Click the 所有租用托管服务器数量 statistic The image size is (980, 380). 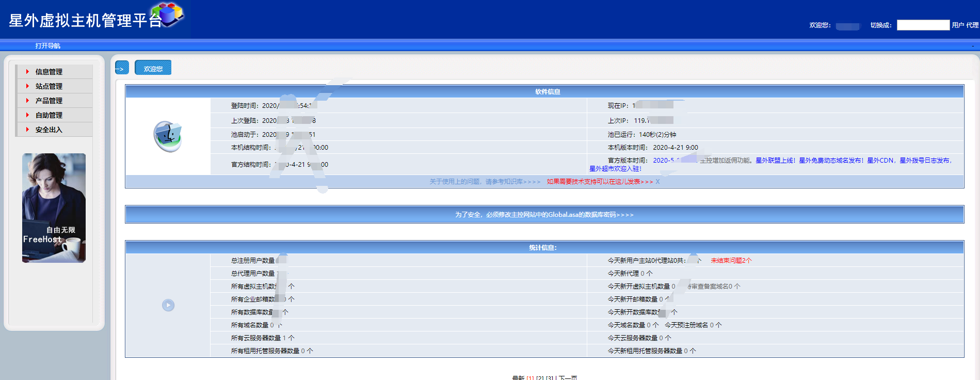[272, 351]
